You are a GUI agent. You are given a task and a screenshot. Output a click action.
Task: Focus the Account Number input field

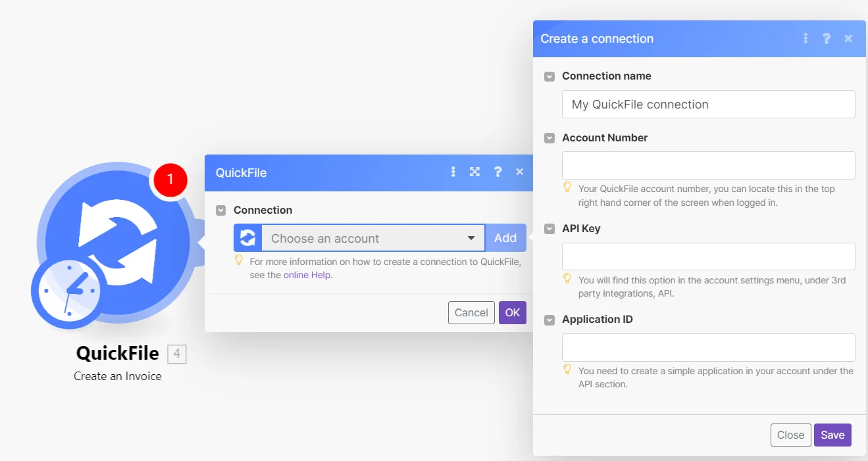tap(708, 165)
